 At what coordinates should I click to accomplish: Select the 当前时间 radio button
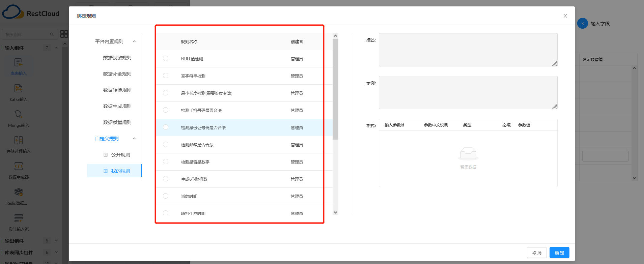coord(166,196)
